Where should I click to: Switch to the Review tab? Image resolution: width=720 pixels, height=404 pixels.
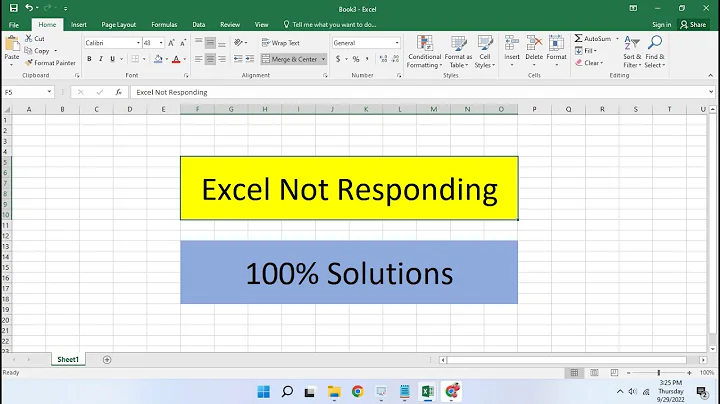click(x=230, y=24)
